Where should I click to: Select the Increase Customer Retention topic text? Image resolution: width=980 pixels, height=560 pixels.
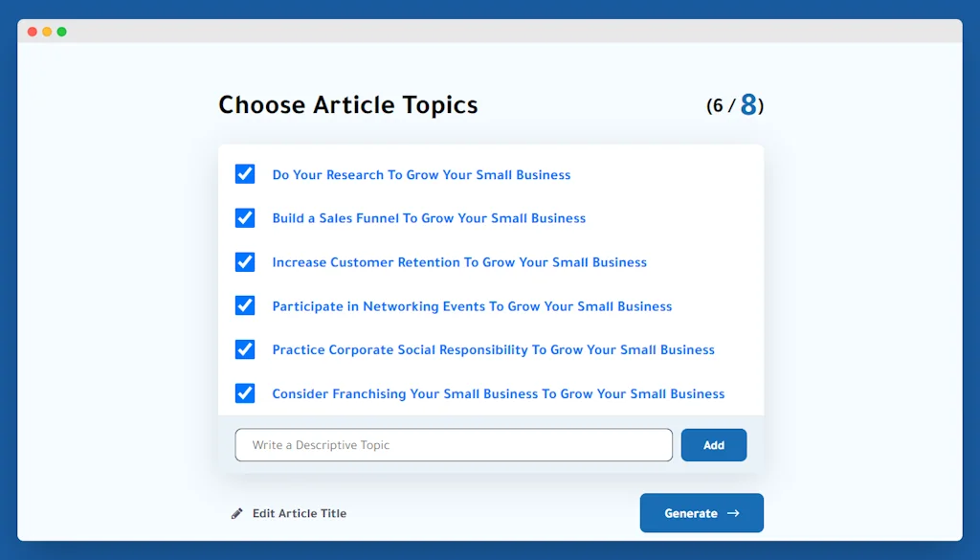(x=459, y=262)
